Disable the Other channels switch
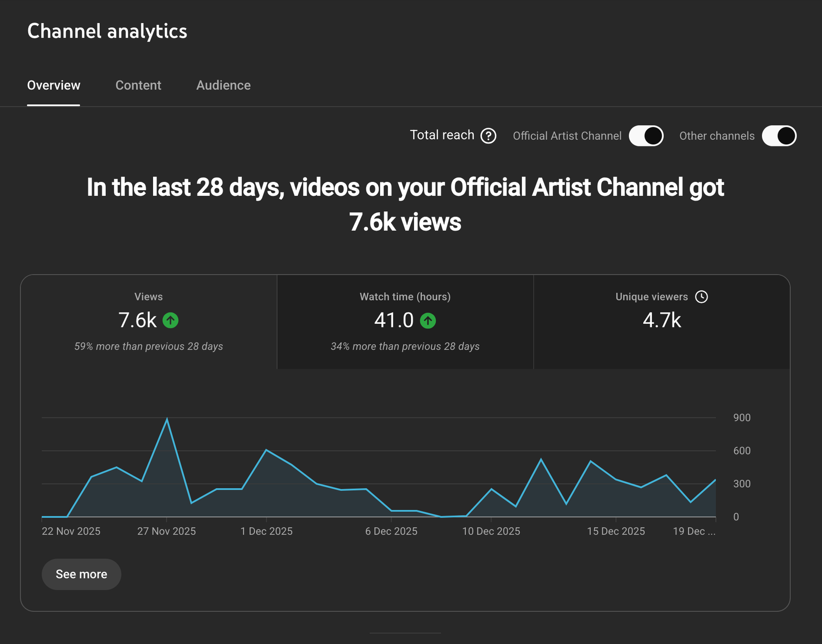 [779, 136]
